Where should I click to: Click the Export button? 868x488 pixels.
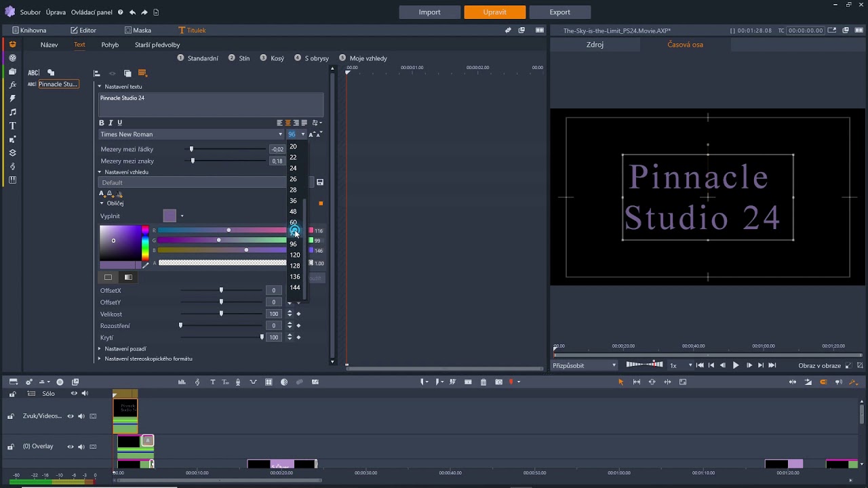point(559,12)
